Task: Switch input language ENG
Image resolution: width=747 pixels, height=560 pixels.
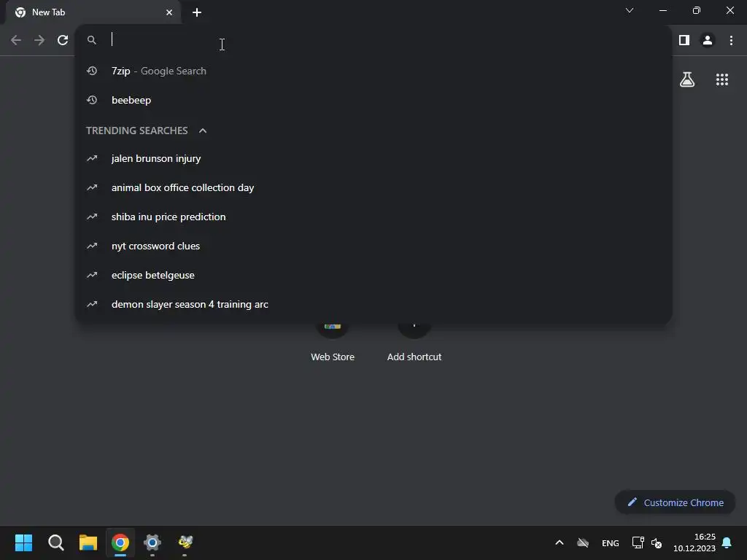Action: 611,542
